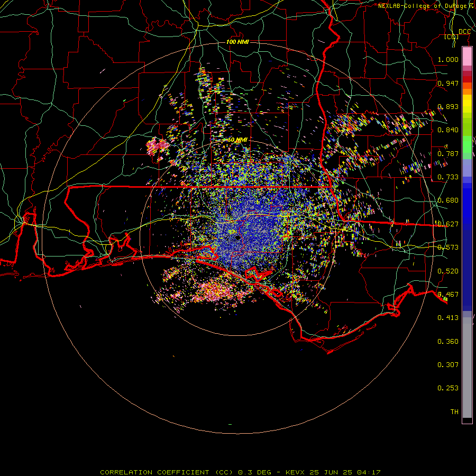Click the DCC label above the color scale
The width and height of the screenshot is (476, 476).
464,32
